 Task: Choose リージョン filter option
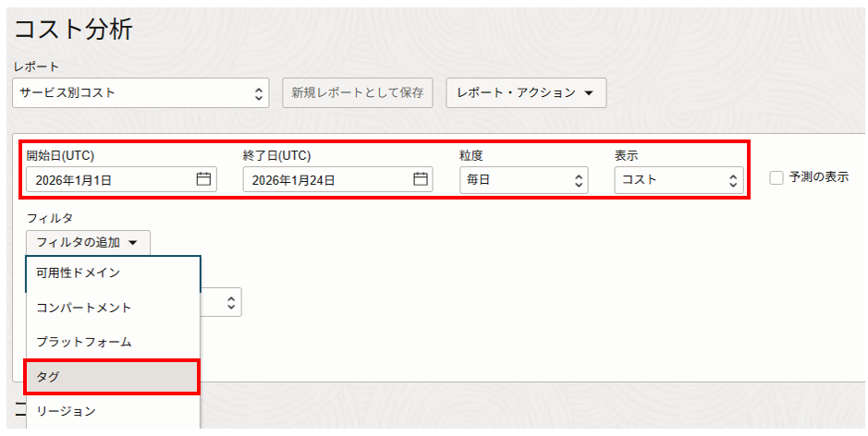click(66, 411)
